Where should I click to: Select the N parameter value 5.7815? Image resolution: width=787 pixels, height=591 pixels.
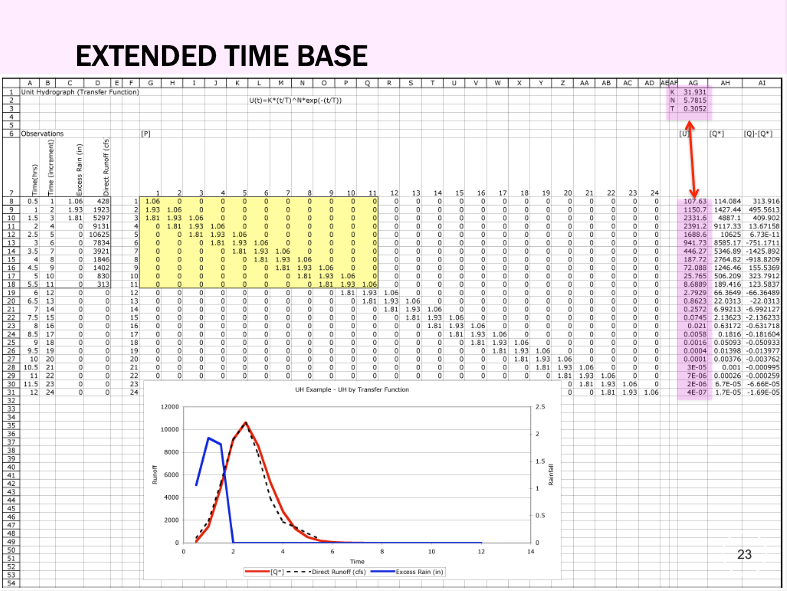pyautogui.click(x=695, y=100)
